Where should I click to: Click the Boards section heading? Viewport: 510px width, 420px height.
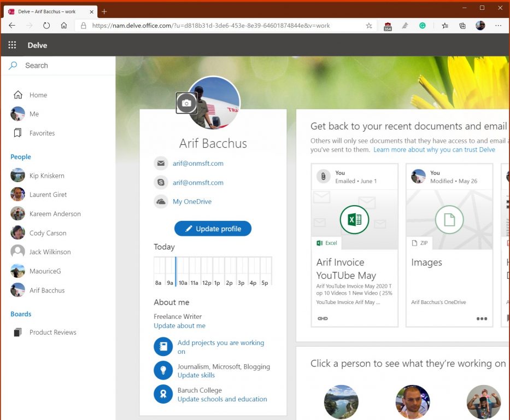point(21,314)
